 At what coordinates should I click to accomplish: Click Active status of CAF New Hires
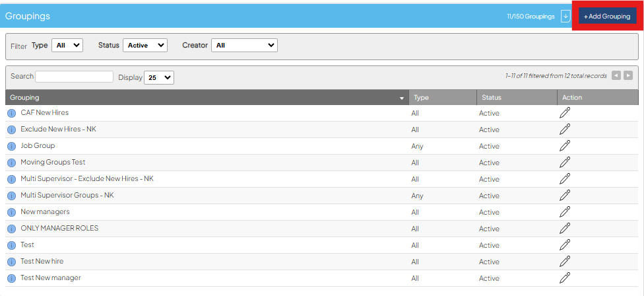pos(489,114)
